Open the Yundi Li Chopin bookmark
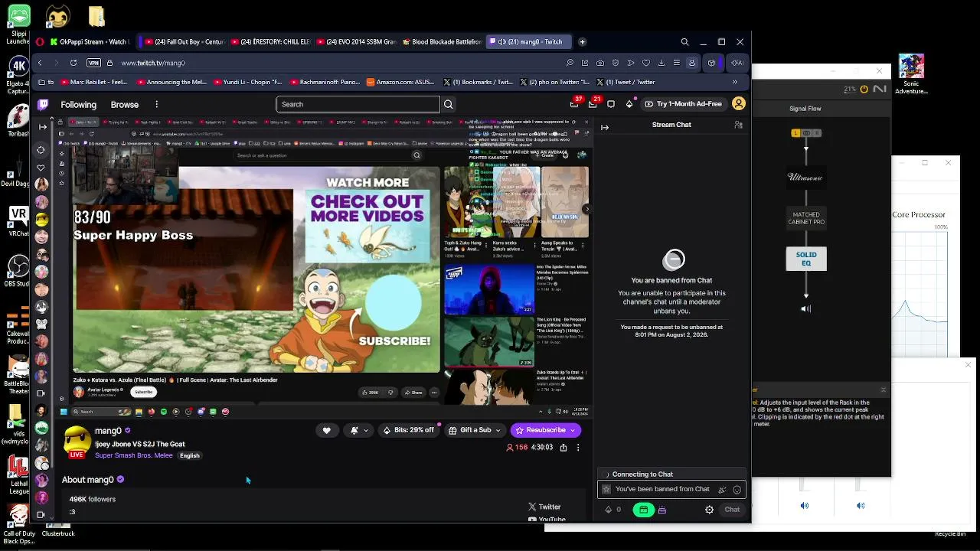 (x=249, y=82)
